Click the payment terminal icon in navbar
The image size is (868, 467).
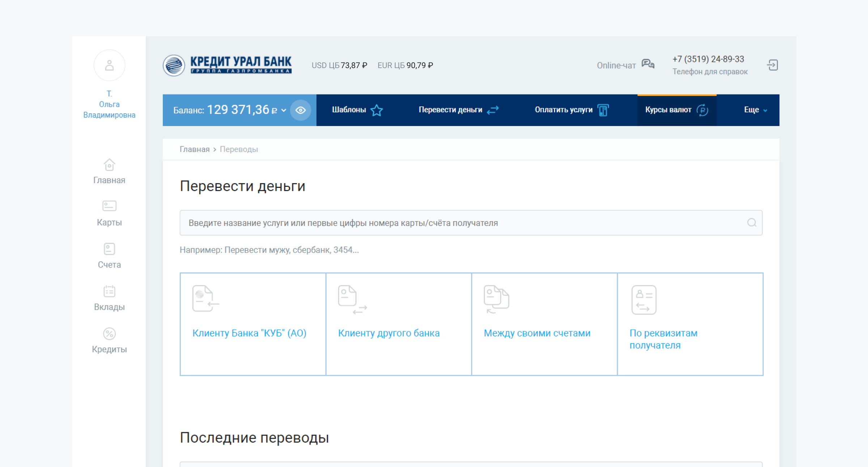click(x=603, y=110)
